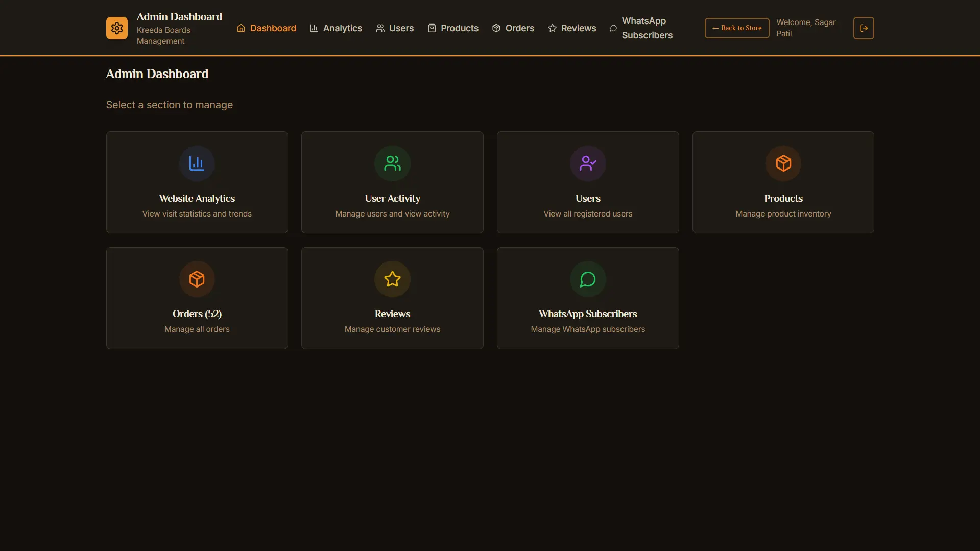Click Manage customer reviews on Reviews card
The image size is (980, 551).
pos(392,329)
